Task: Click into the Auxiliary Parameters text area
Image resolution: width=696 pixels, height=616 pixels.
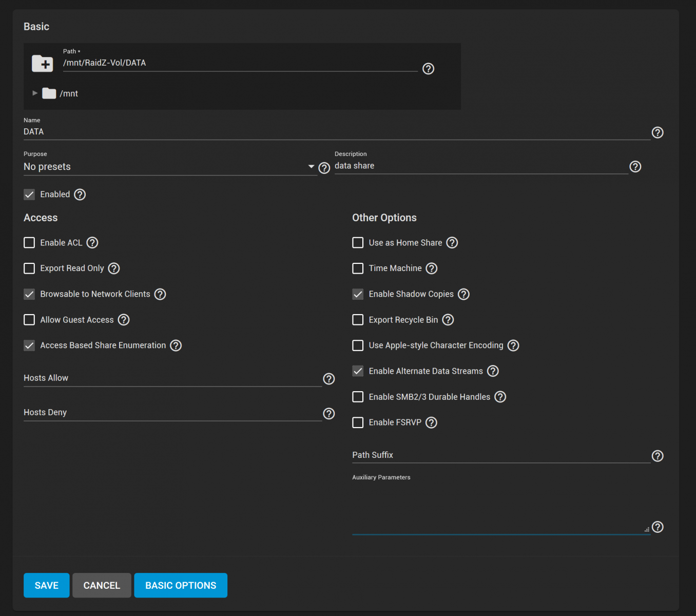Action: click(x=501, y=508)
